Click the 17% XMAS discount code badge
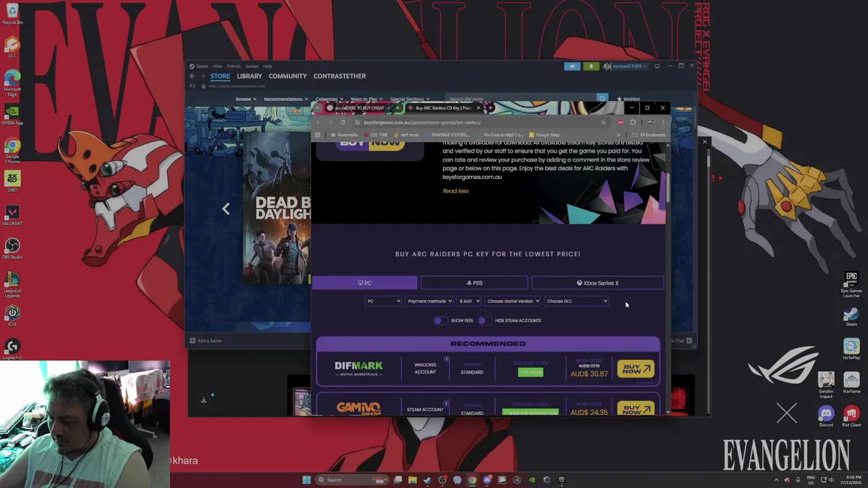The width and height of the screenshot is (868, 488). (x=530, y=372)
